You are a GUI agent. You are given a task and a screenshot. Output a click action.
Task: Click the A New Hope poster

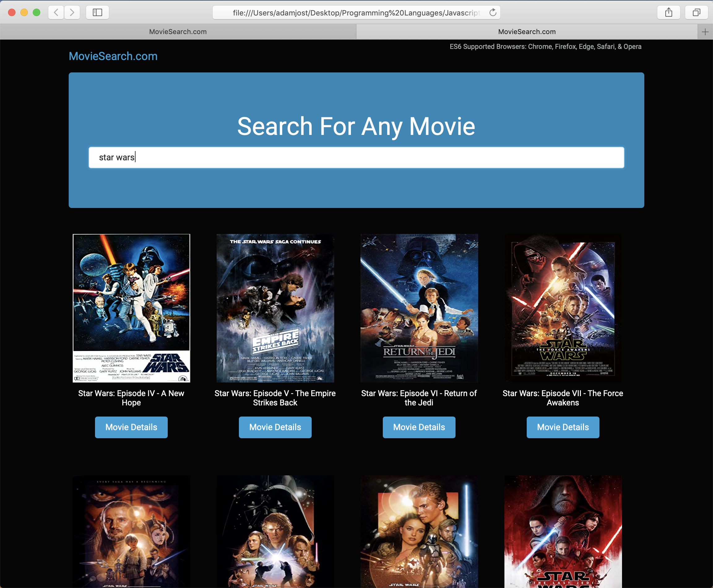click(132, 308)
